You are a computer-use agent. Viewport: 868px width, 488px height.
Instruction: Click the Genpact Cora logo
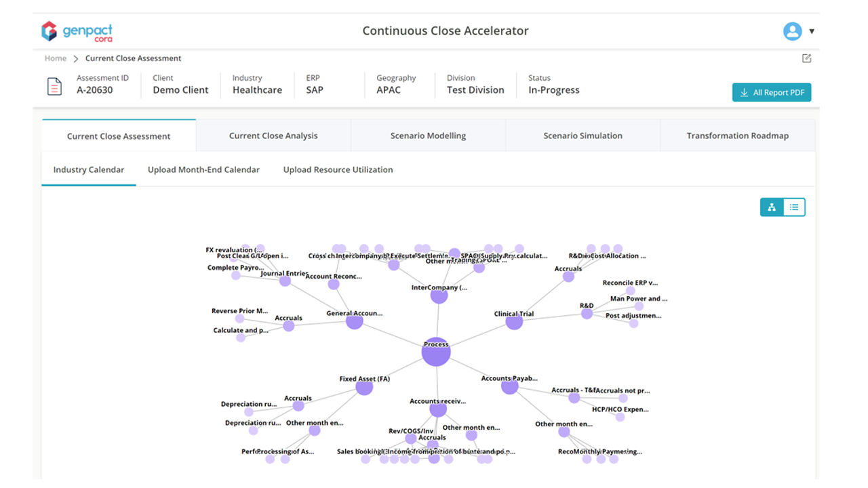77,31
